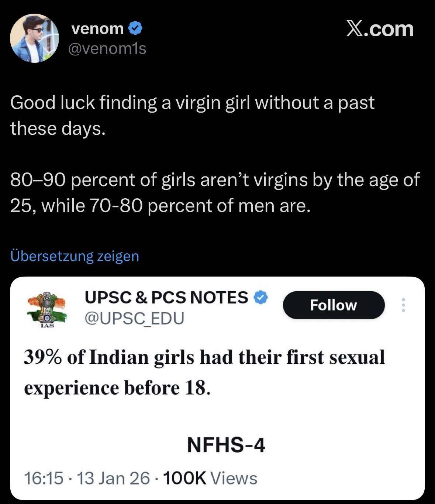Click the 16:15 timestamp

pos(44,478)
